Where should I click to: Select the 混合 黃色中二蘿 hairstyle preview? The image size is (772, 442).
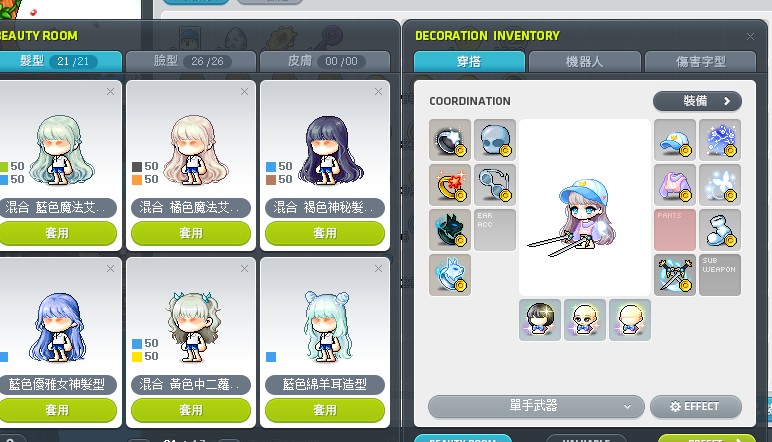pos(193,326)
